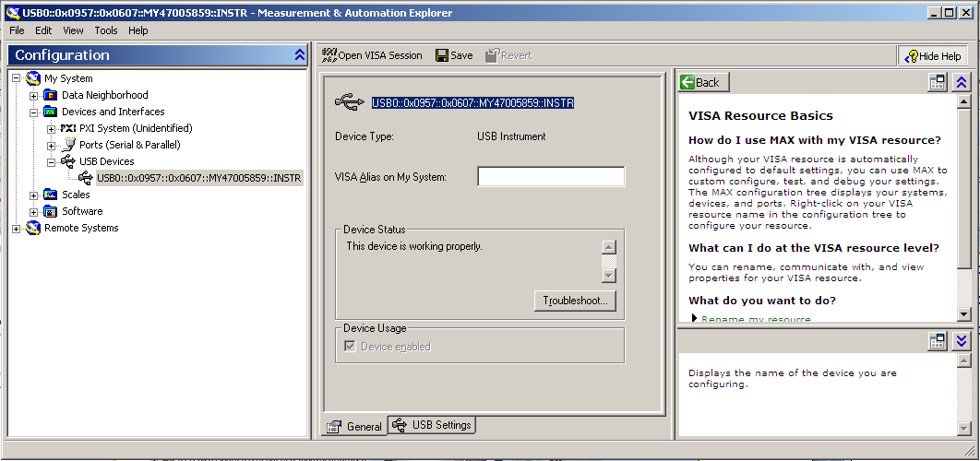Screen dimensions: 980x461
Task: Collapse the upper help pane chevron
Action: [962, 82]
